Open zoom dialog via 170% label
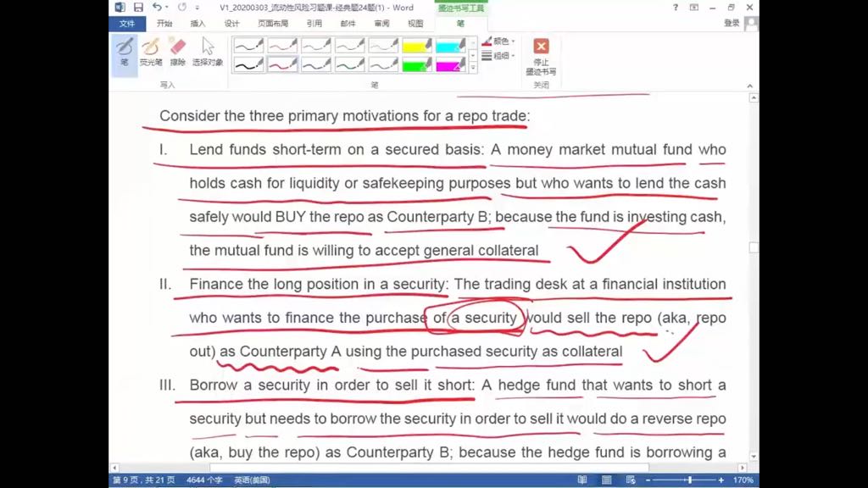 point(743,480)
